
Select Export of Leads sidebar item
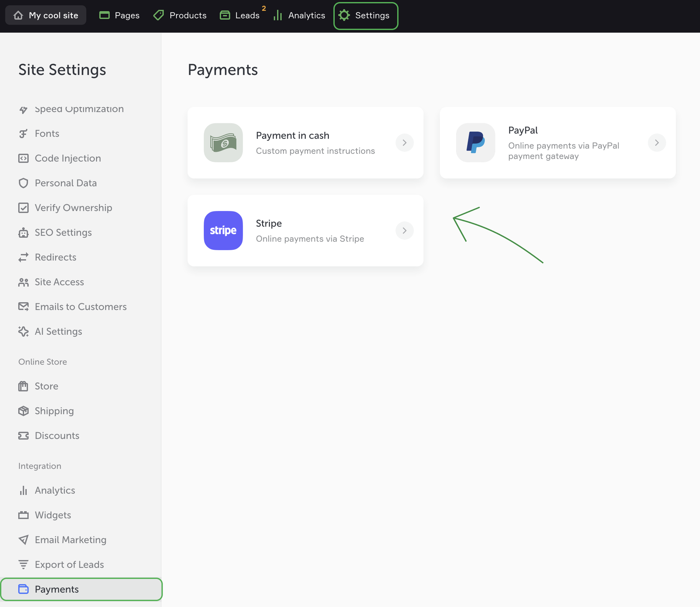pos(69,565)
